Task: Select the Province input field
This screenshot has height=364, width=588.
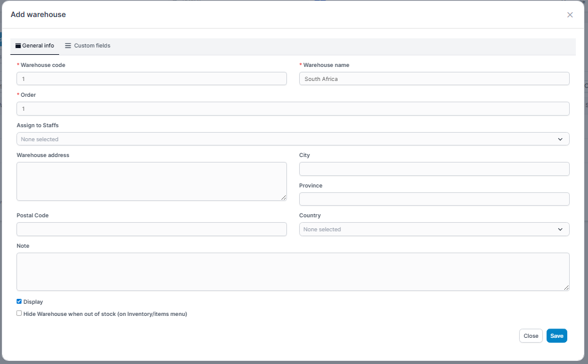Action: coord(434,199)
